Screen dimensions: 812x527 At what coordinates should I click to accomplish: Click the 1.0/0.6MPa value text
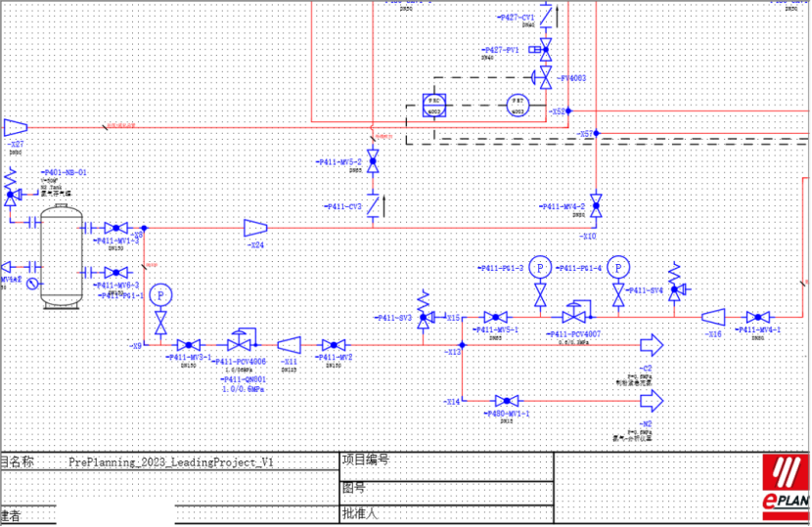coord(244,389)
